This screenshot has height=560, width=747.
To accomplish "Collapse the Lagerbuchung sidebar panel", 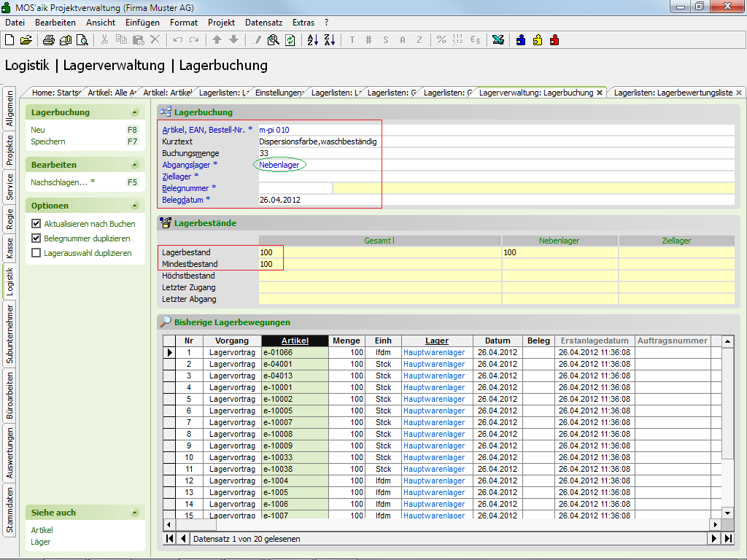I will [134, 113].
